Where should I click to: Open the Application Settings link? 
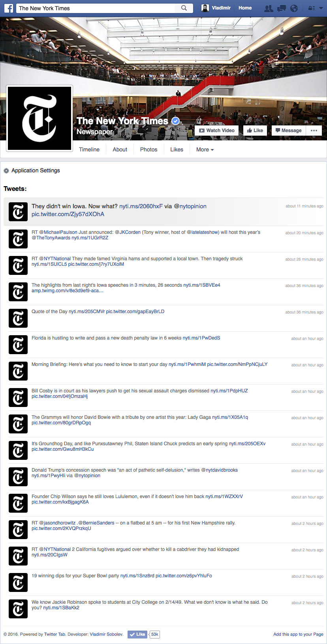(36, 170)
